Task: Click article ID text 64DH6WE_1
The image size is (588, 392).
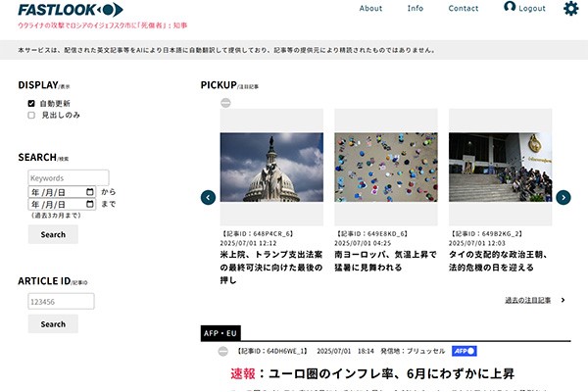Action: coord(272,351)
